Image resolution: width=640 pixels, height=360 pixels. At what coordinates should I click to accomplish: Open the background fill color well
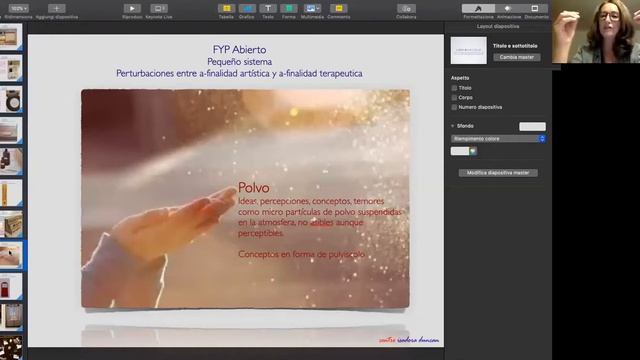(460, 151)
